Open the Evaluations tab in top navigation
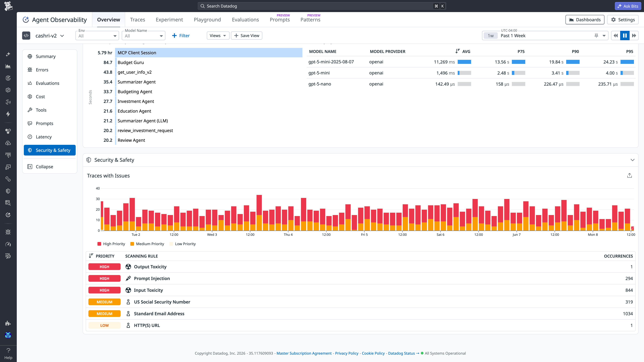The width and height of the screenshot is (644, 362). tap(245, 20)
